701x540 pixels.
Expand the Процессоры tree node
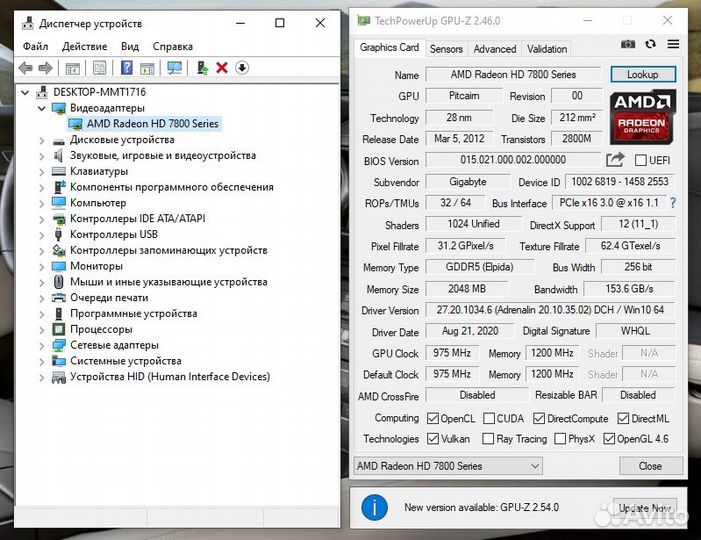pos(42,329)
